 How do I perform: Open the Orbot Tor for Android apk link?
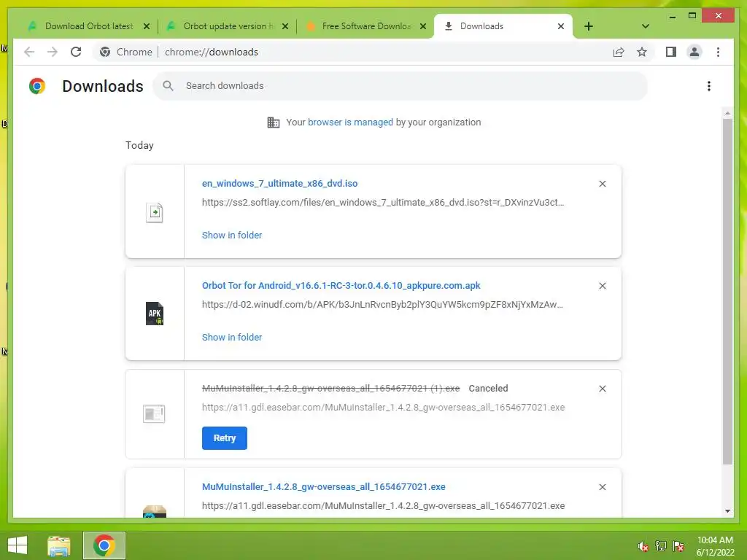pos(341,286)
